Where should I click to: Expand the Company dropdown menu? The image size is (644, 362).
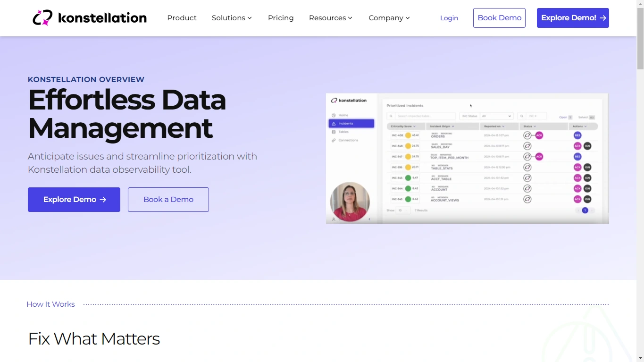[389, 18]
